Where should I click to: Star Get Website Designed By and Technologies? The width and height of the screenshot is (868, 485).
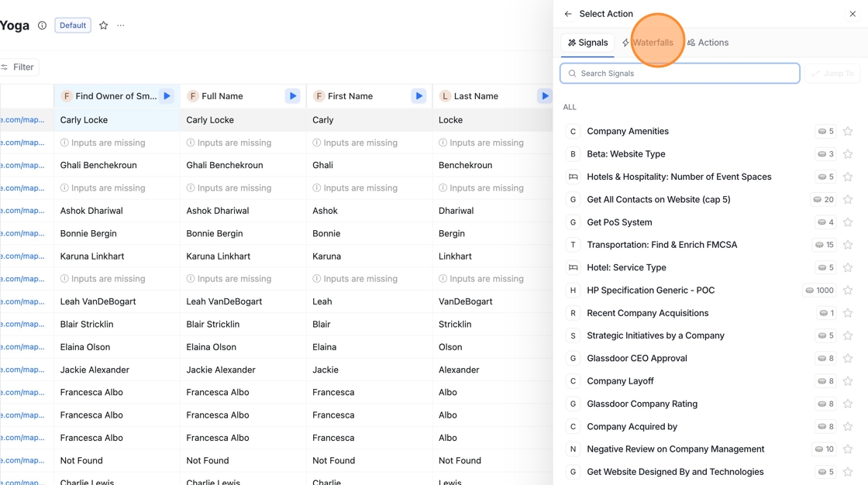click(x=848, y=472)
